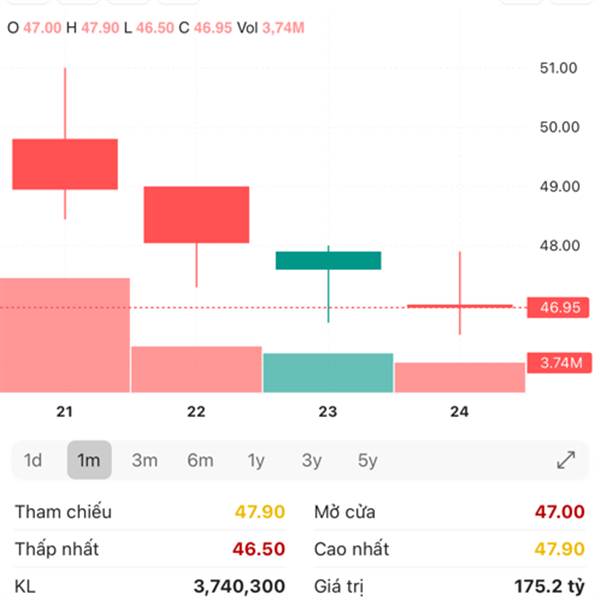This screenshot has width=600, height=600.
Task: Switch to 3m timeframe
Action: pyautogui.click(x=145, y=461)
